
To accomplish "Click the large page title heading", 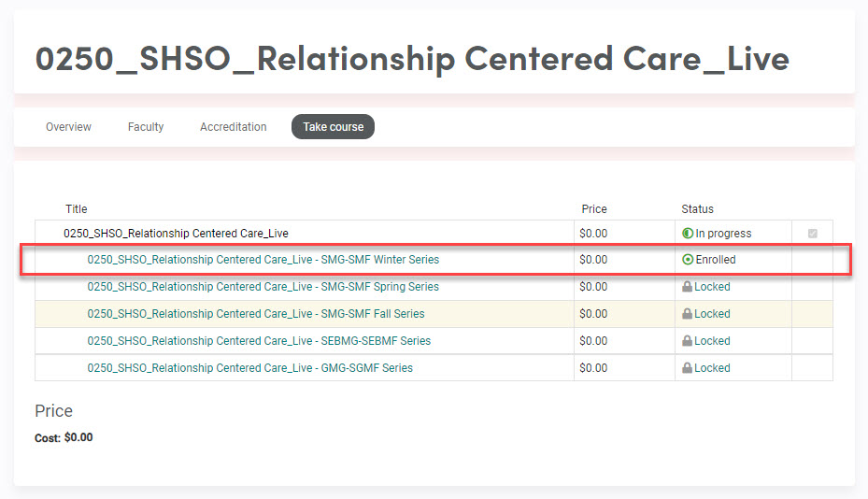I will pyautogui.click(x=412, y=58).
